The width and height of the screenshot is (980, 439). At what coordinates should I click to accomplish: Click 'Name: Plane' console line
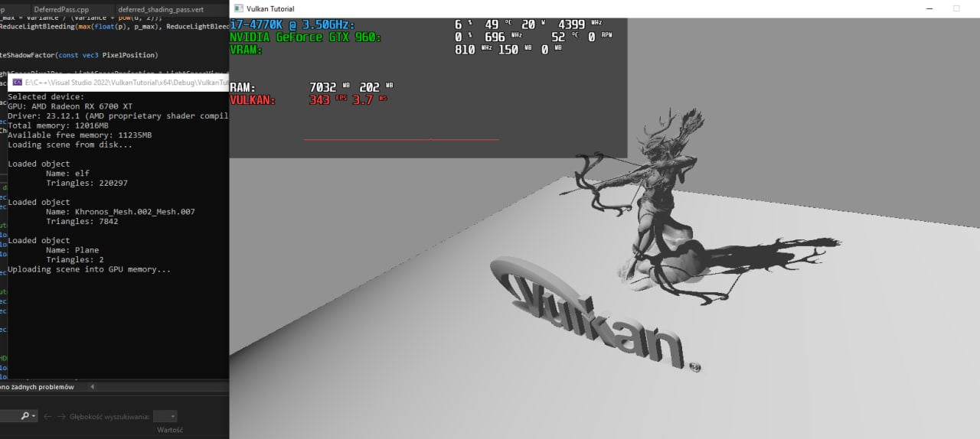pos(72,250)
